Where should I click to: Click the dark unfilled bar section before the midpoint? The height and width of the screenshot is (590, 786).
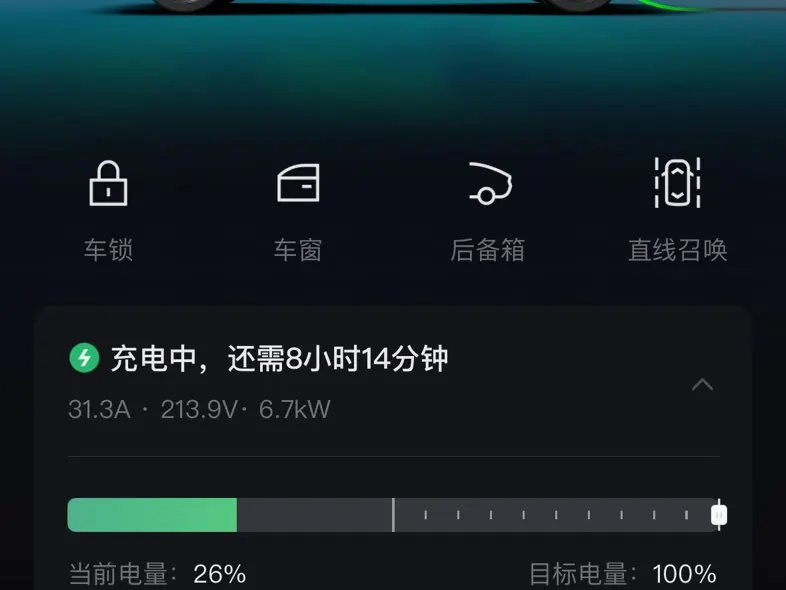click(314, 515)
